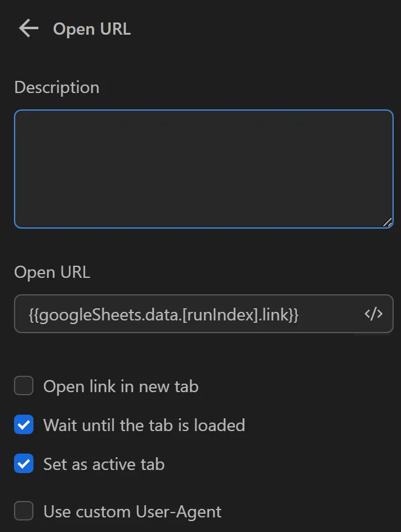Enable Use custom User-Agent
The width and height of the screenshot is (401, 532).
pyautogui.click(x=23, y=511)
